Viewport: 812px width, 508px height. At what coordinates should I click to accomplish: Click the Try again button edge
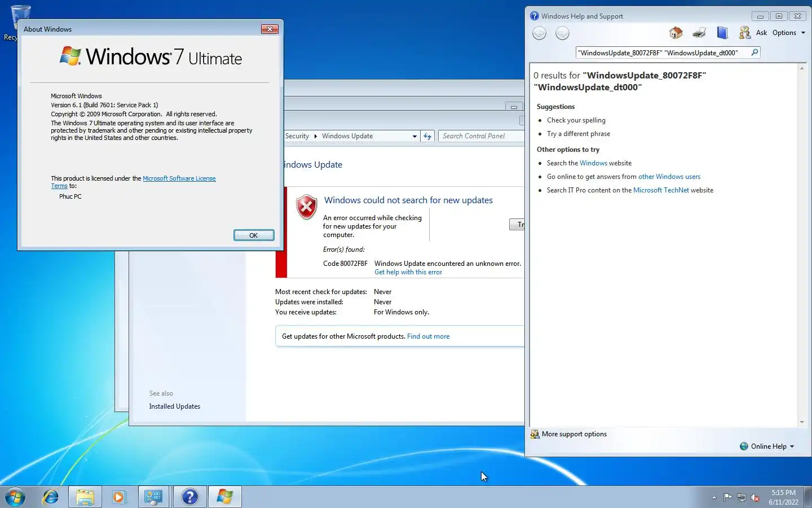pos(517,225)
